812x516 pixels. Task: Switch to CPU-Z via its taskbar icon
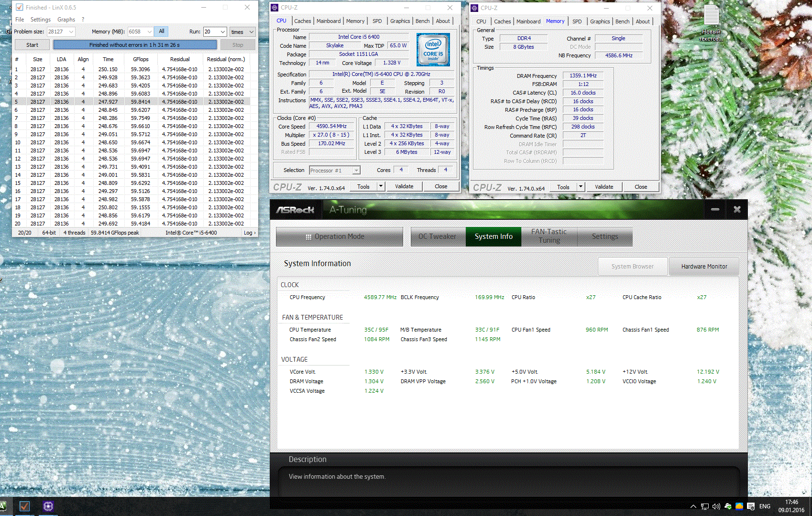pyautogui.click(x=48, y=506)
